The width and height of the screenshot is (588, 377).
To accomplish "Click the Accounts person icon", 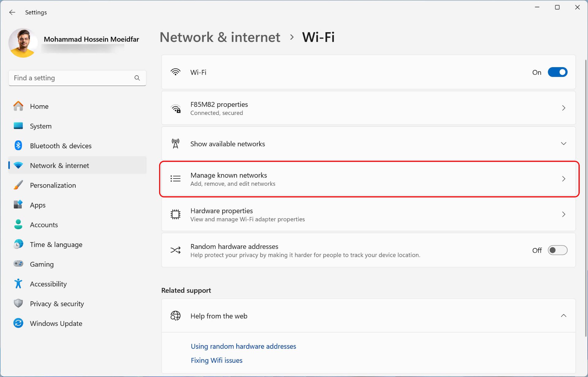I will click(x=18, y=224).
